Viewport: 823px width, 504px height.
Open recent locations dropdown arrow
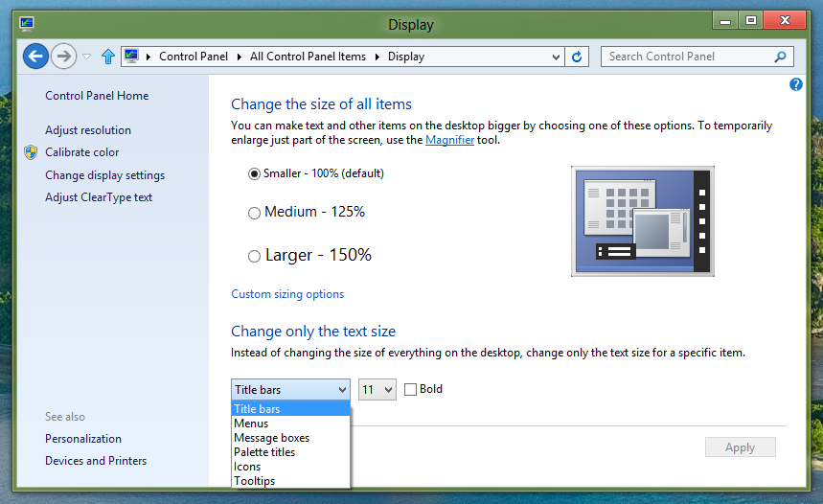pyautogui.click(x=86, y=57)
